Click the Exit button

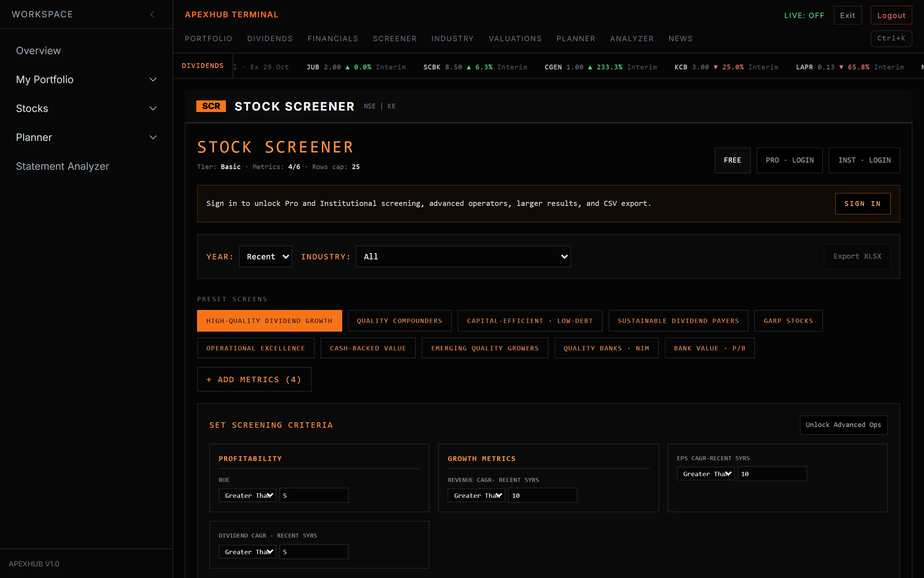point(847,15)
